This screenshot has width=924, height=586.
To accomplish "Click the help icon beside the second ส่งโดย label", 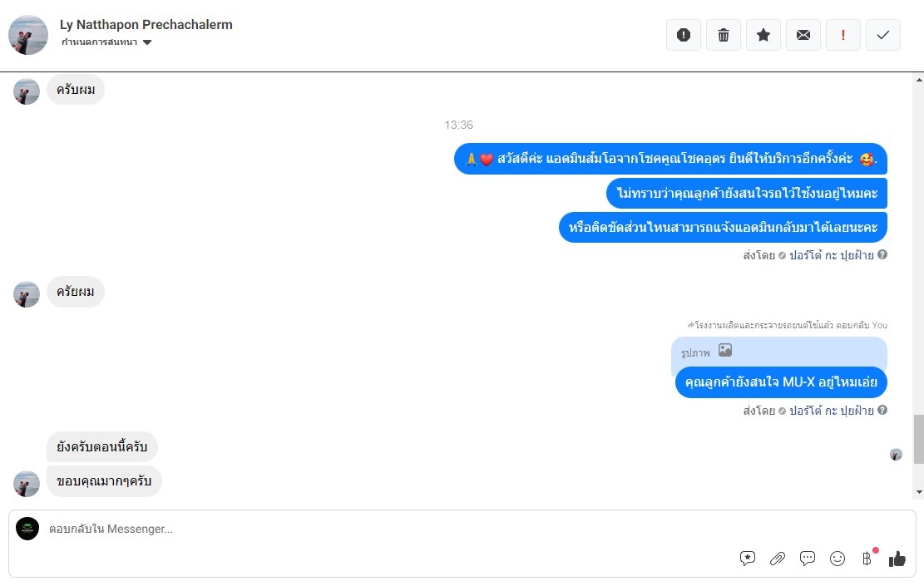I will coord(882,410).
